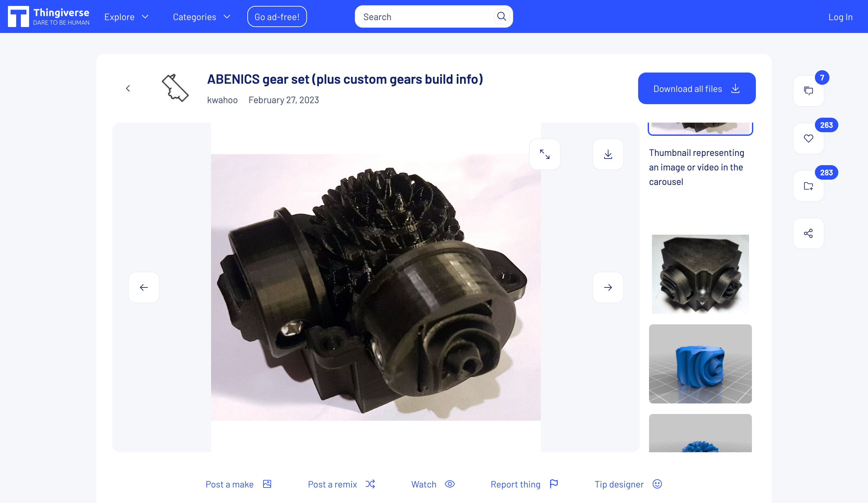
Task: Show the next carousel image
Action: pos(608,287)
